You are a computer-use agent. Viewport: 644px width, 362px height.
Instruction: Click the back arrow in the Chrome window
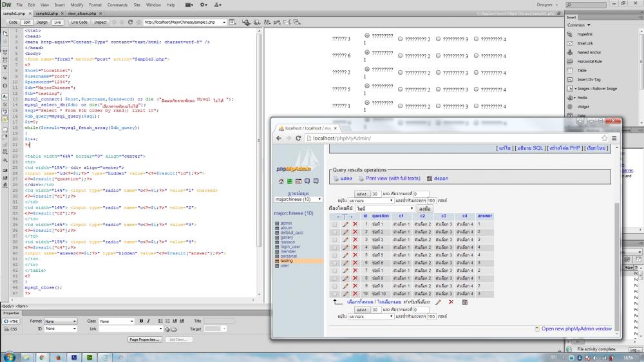point(279,138)
